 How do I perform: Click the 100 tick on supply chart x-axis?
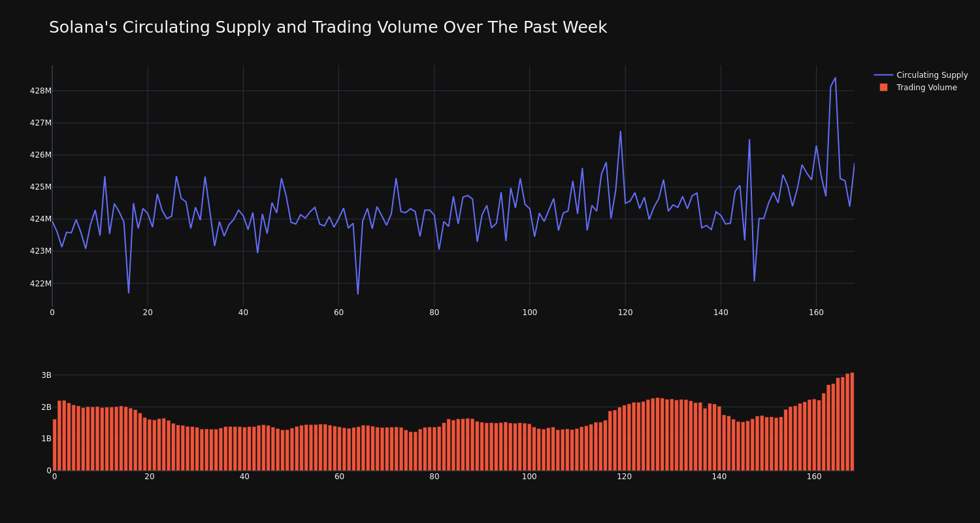click(530, 312)
